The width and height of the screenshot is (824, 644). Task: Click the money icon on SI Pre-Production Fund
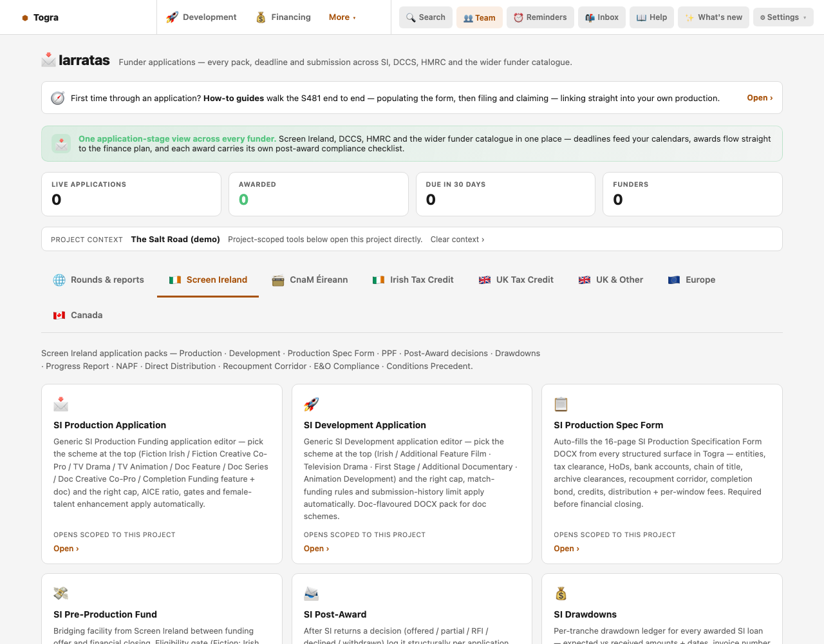tap(61, 594)
